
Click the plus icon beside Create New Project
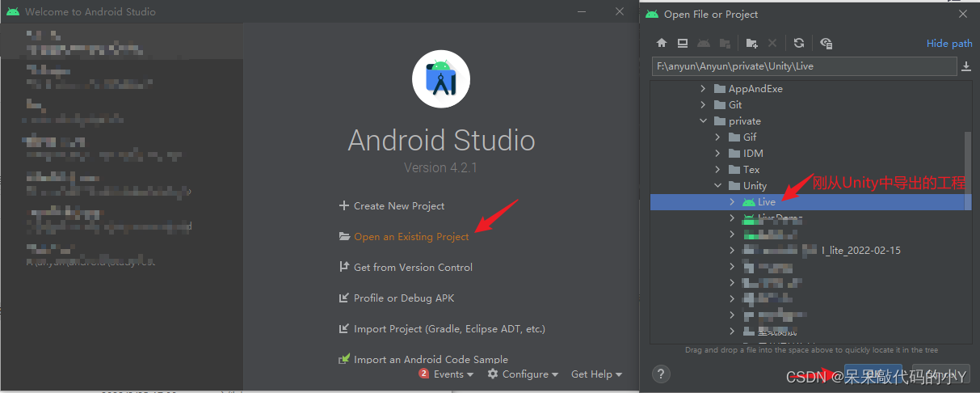[344, 205]
